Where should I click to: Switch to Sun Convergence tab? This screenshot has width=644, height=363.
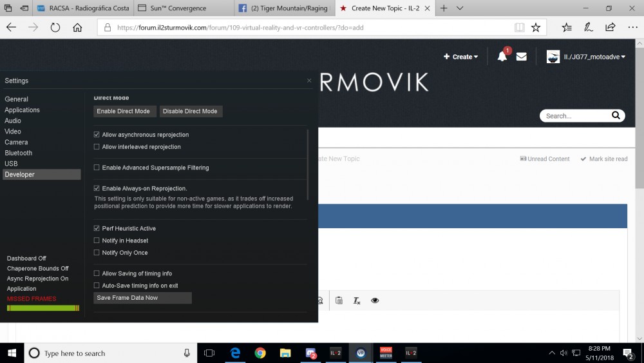(184, 8)
